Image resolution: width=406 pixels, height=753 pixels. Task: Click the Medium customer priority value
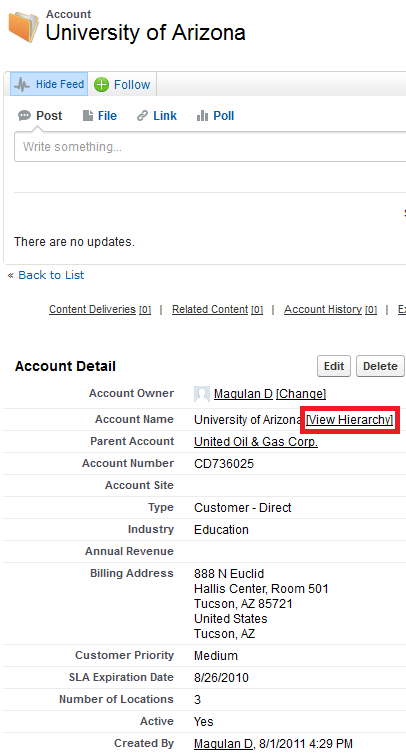tap(216, 656)
